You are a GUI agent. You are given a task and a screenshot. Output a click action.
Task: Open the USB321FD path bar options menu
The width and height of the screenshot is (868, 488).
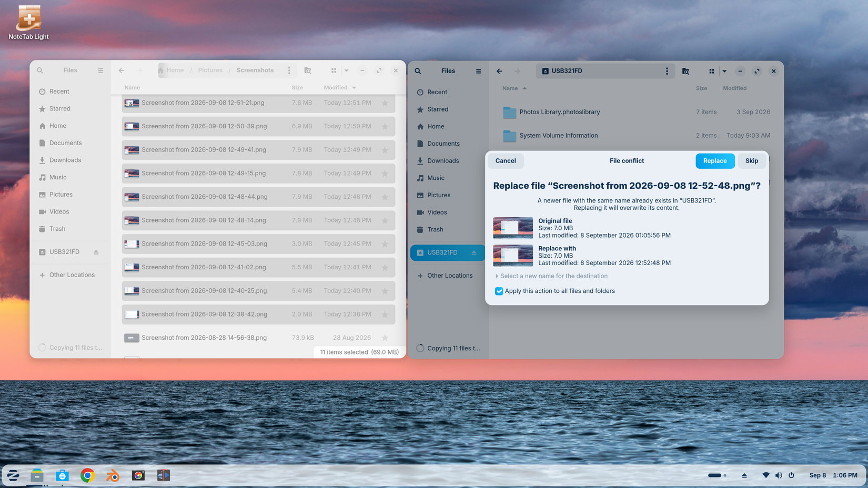coord(667,71)
